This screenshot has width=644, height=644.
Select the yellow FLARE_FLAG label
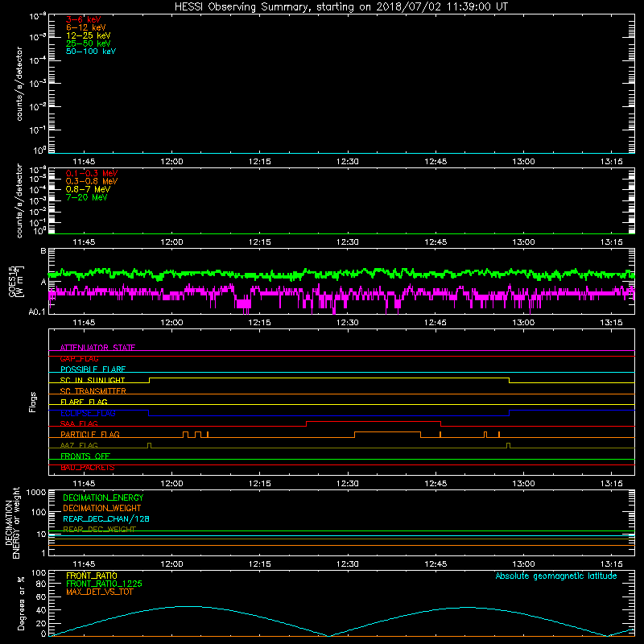pyautogui.click(x=84, y=402)
